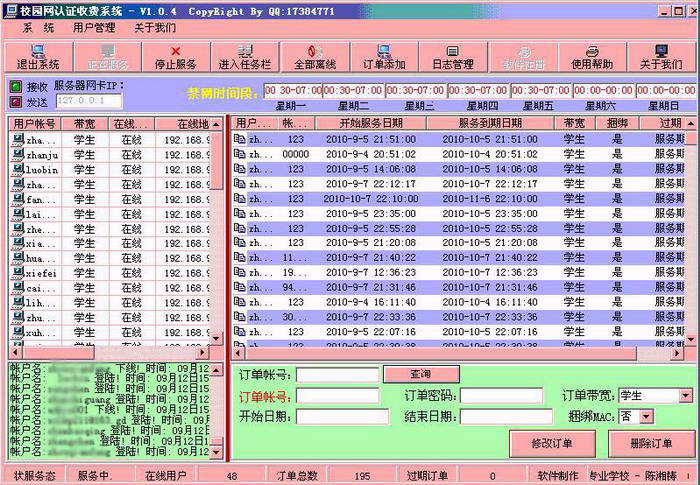This screenshot has width=700, height=485.
Task: Toggle the 接收 indicator box
Action: click(x=17, y=87)
